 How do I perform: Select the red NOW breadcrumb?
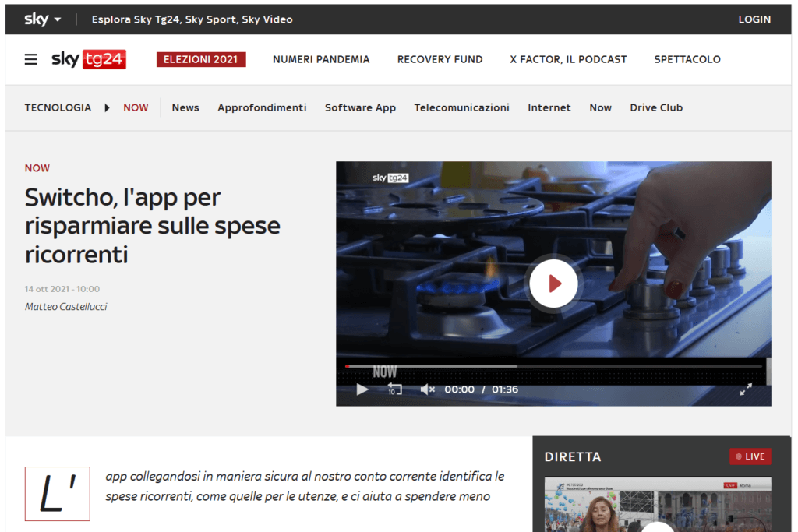click(136, 107)
